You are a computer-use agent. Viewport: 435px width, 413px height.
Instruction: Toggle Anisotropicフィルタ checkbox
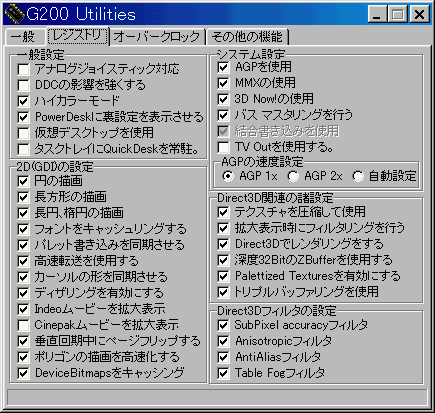tap(223, 341)
